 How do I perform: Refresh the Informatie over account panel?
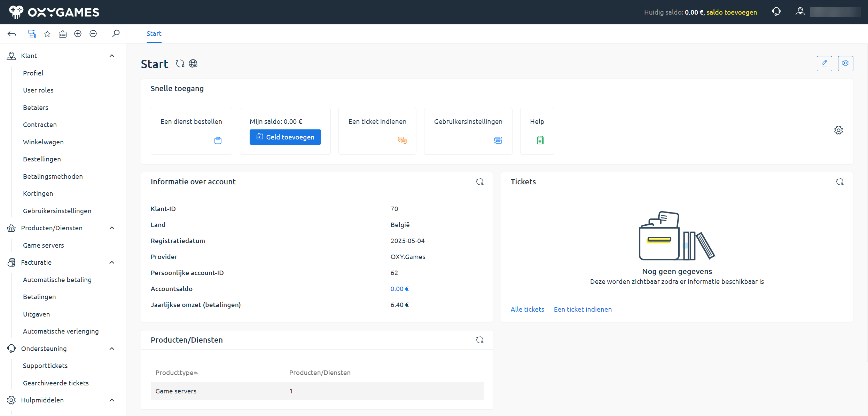pos(480,181)
